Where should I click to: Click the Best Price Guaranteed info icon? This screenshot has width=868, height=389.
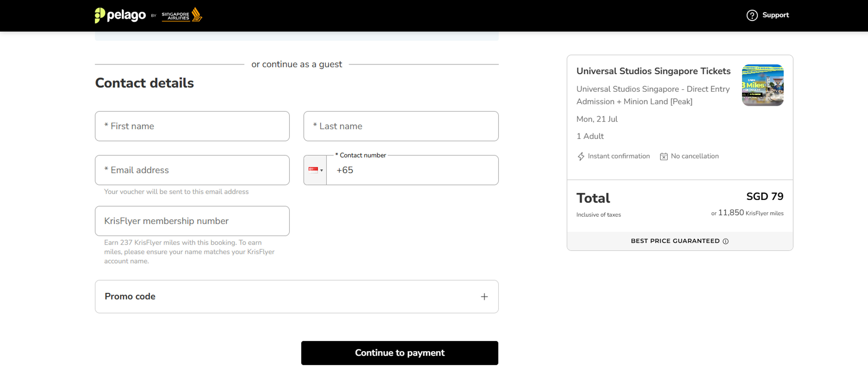[725, 241]
